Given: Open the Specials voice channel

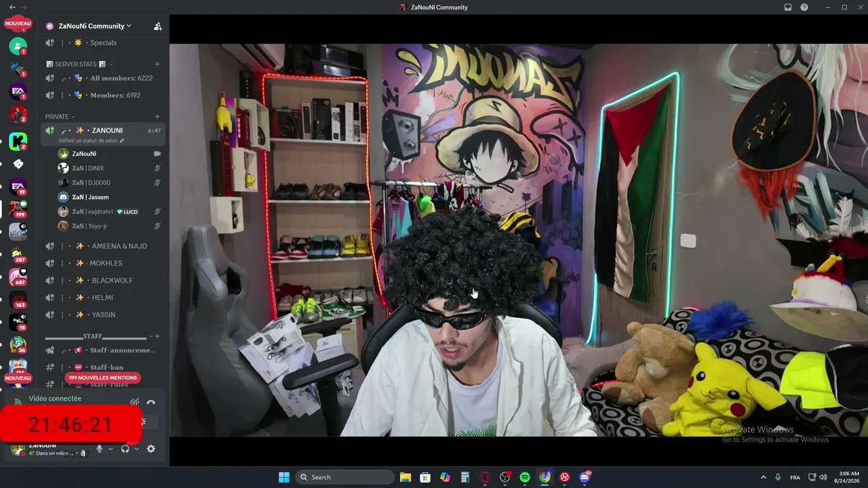Looking at the screenshot, I should (x=103, y=43).
